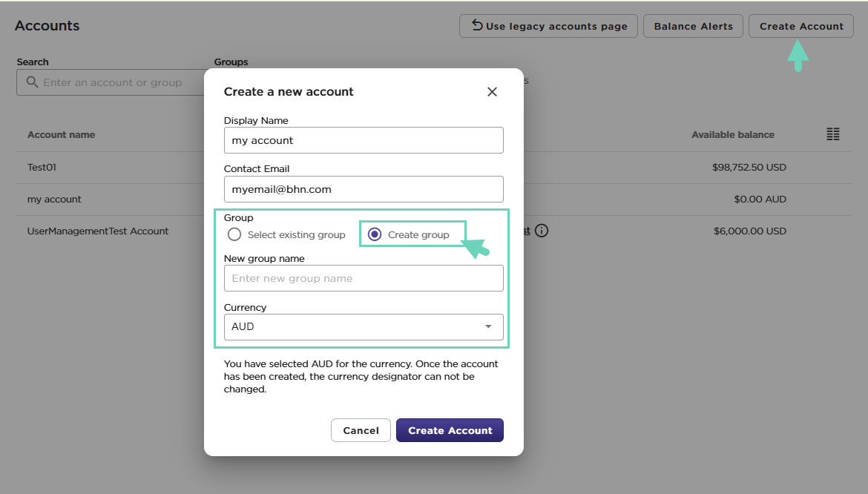The width and height of the screenshot is (868, 494).
Task: Click 'Use legacy accounts page' button
Action: pos(548,26)
